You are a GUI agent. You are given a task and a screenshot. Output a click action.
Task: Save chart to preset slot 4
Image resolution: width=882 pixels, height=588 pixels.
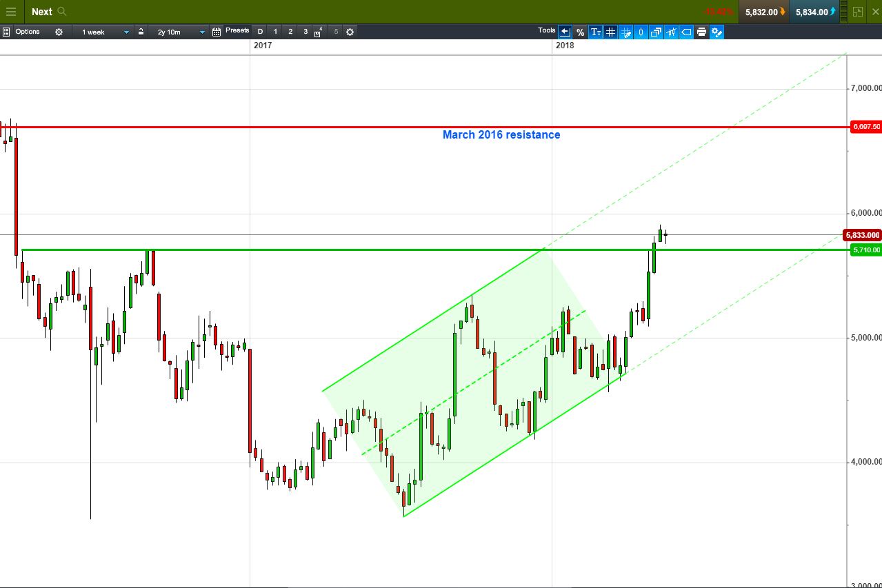click(319, 32)
